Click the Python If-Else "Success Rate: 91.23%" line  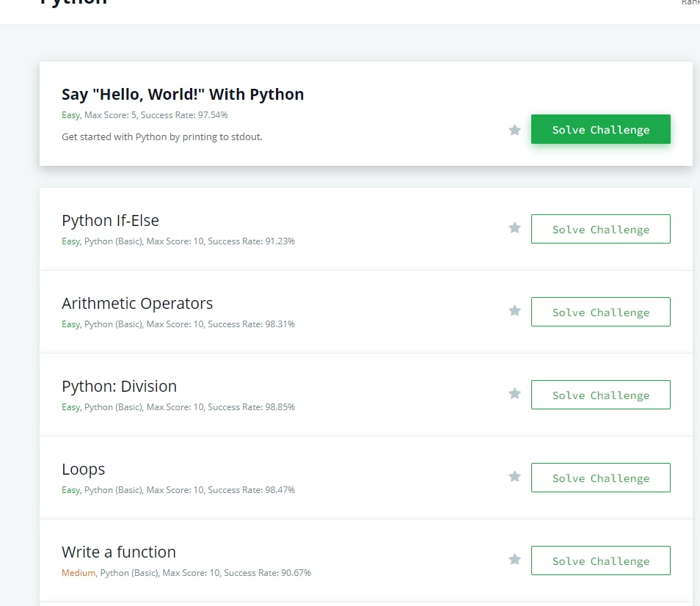pyautogui.click(x=178, y=241)
